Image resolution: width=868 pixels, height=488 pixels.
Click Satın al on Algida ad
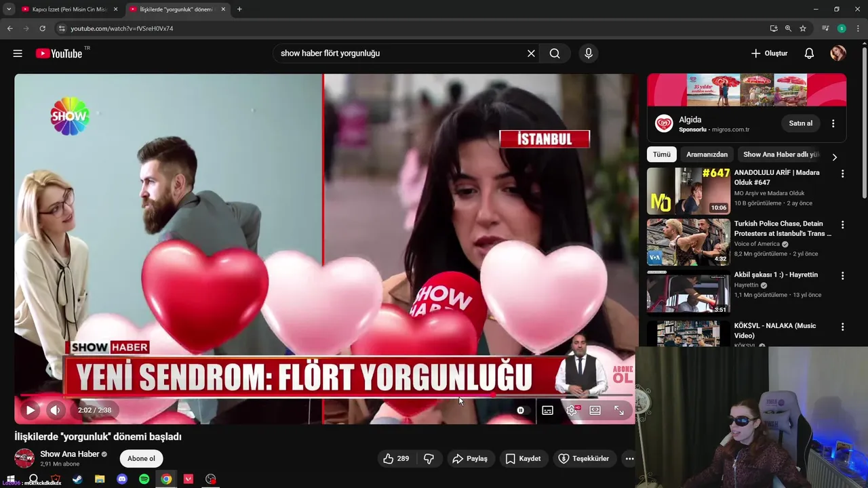point(800,123)
